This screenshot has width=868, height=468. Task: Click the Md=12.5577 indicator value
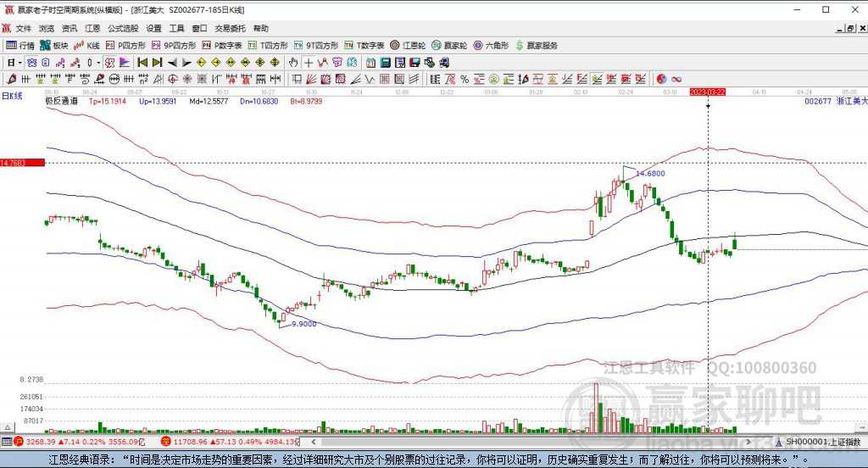tap(209, 102)
